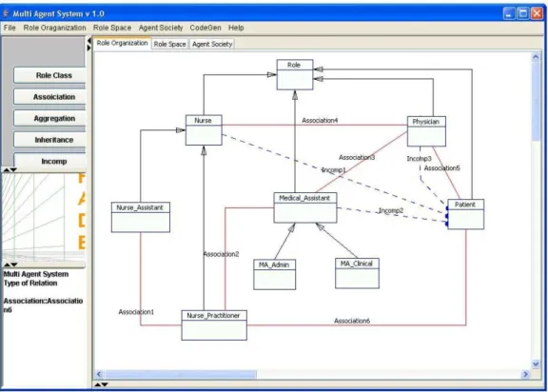Switch to the Role Organization tab
548x392 pixels.
pos(123,43)
